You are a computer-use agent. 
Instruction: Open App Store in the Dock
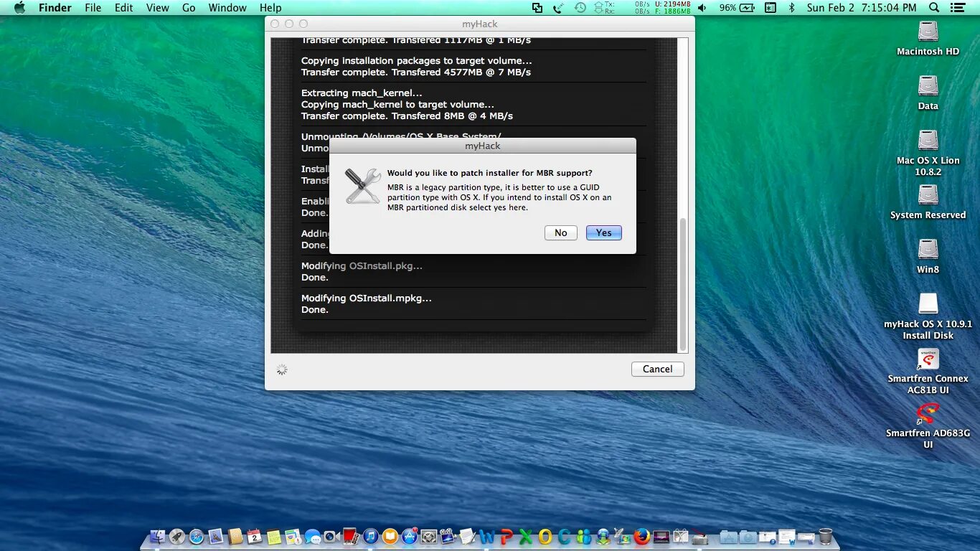(x=409, y=537)
